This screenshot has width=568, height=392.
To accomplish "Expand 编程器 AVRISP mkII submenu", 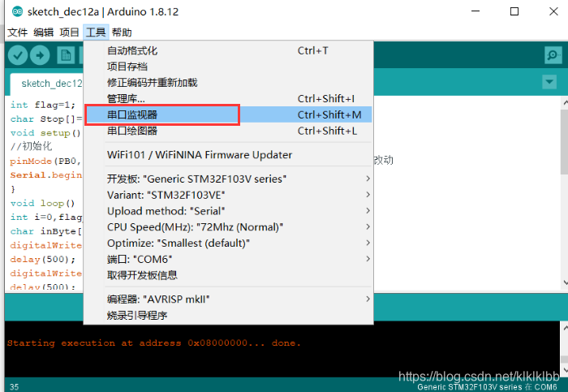I will click(x=228, y=299).
